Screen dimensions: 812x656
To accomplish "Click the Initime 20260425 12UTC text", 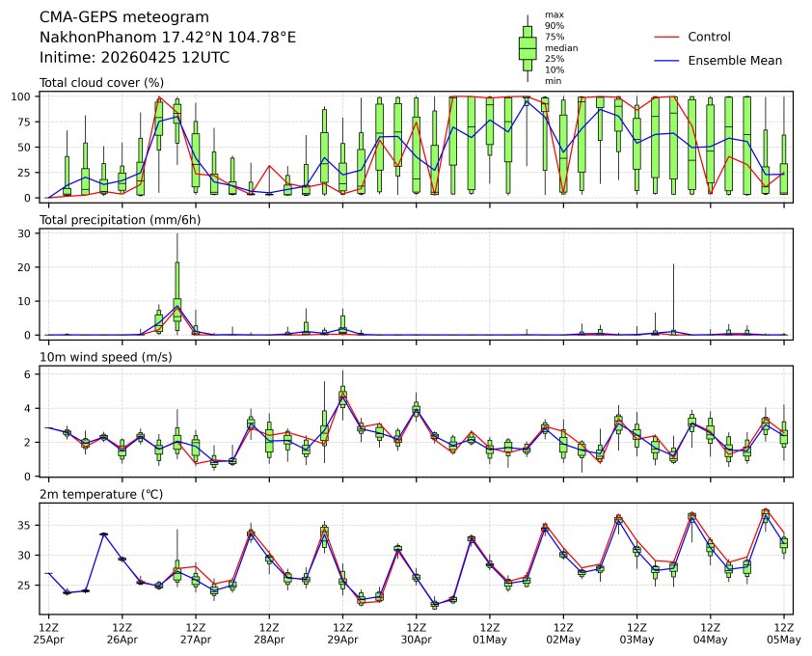I will [134, 57].
